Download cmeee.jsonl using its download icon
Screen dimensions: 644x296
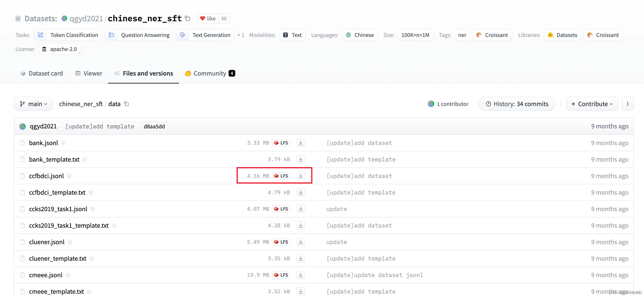[300, 275]
